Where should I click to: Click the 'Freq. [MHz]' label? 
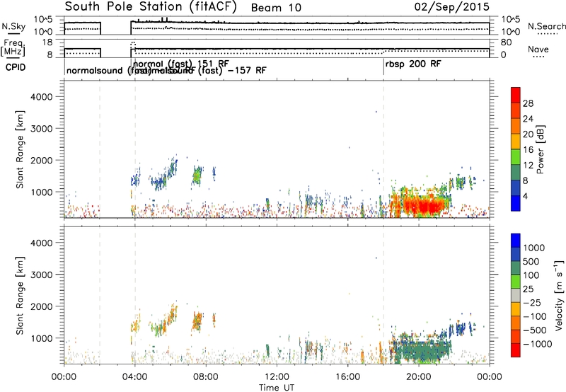[x=13, y=47]
